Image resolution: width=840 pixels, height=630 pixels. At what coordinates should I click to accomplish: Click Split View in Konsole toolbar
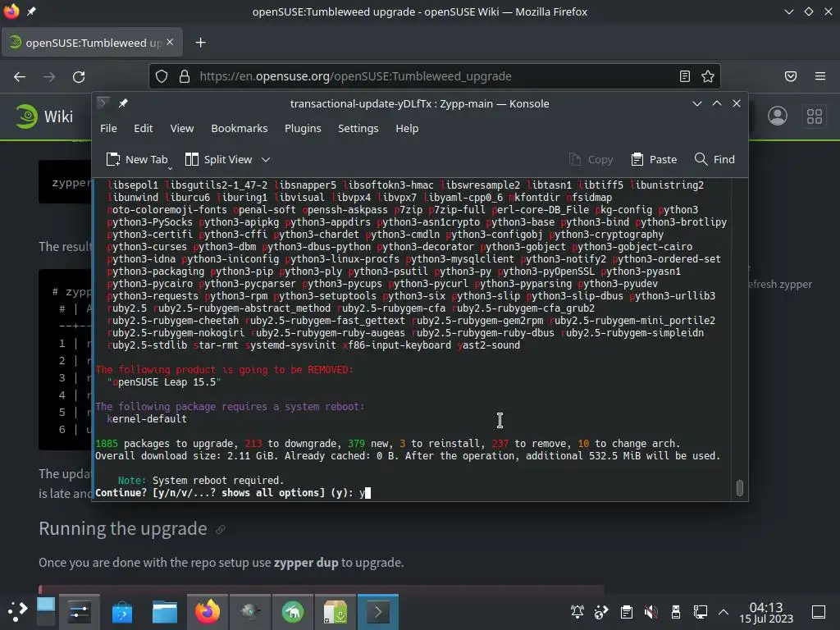(x=218, y=160)
